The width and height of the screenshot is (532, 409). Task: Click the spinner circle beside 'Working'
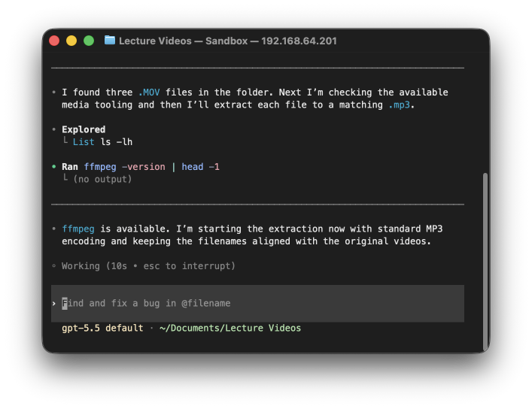[54, 266]
